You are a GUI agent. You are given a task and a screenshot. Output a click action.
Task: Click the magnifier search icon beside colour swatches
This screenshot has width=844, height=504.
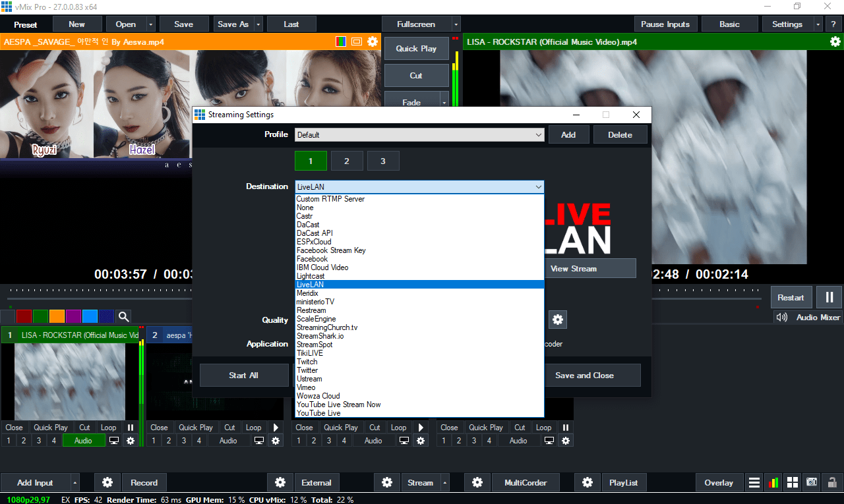tap(123, 316)
